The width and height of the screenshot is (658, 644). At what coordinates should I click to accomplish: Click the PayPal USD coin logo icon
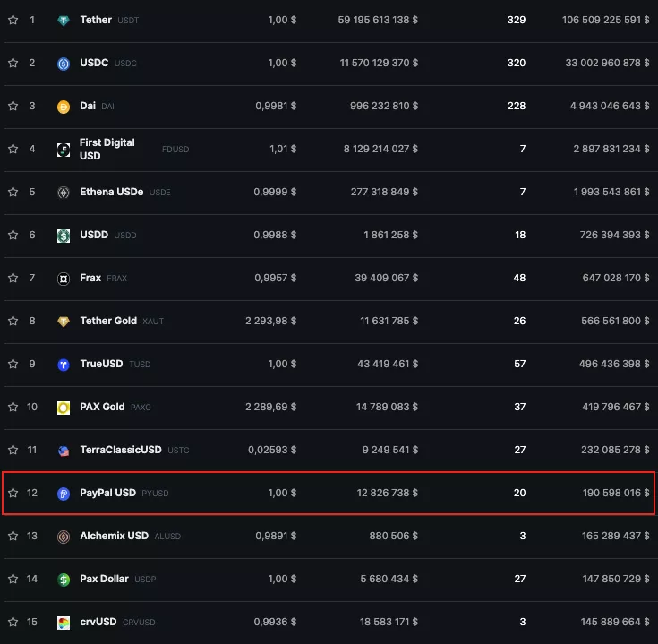[x=64, y=494]
